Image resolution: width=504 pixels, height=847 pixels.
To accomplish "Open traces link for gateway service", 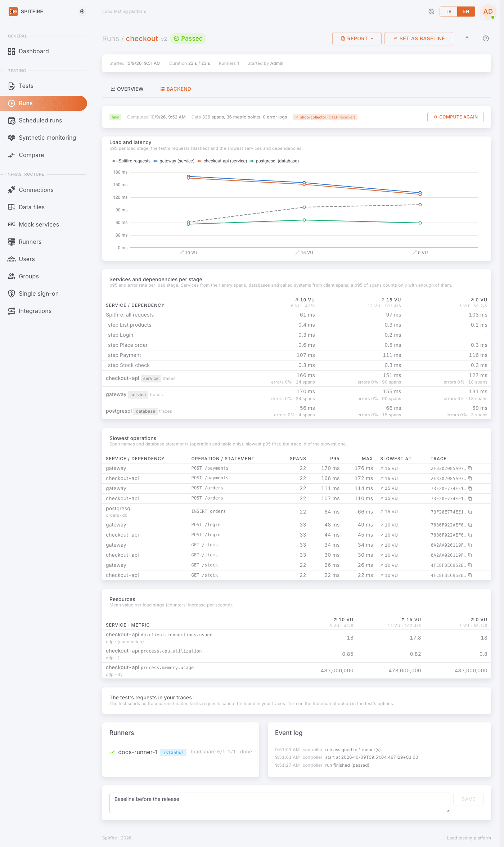I will (x=156, y=395).
